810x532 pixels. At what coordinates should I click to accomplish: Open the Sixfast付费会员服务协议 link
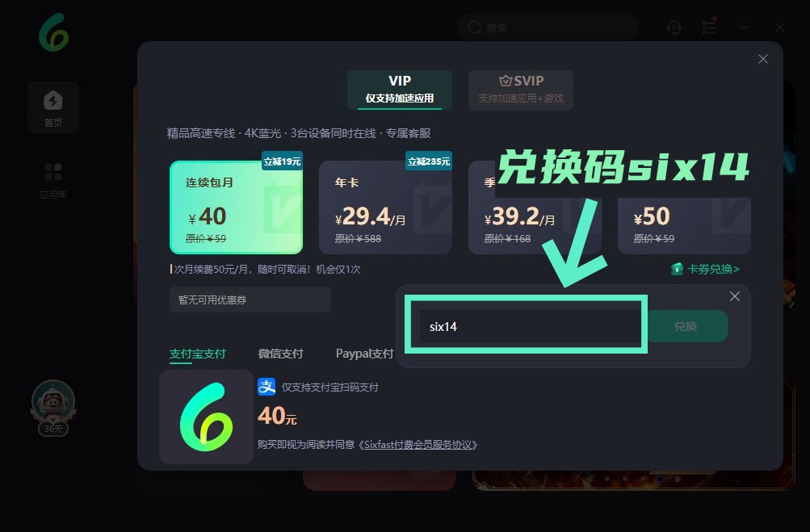[418, 445]
